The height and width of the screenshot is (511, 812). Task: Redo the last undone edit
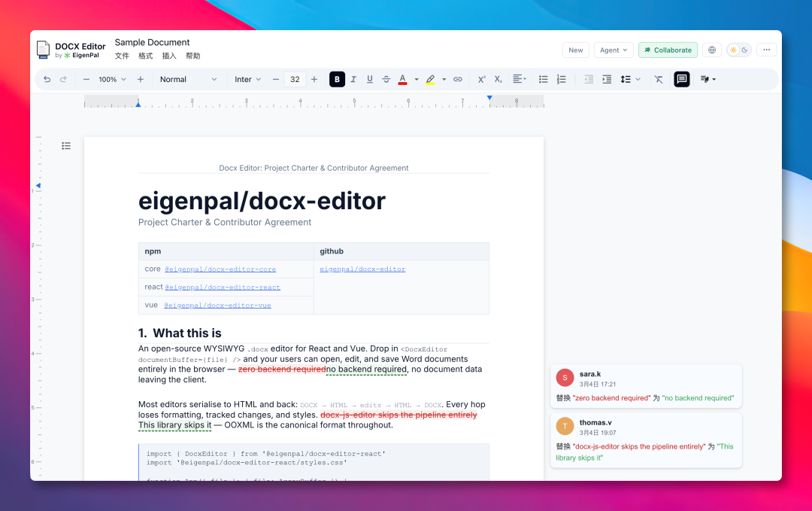point(63,79)
